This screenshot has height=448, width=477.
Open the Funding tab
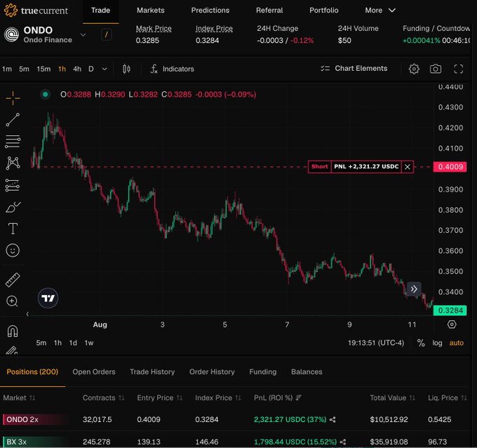click(x=263, y=372)
